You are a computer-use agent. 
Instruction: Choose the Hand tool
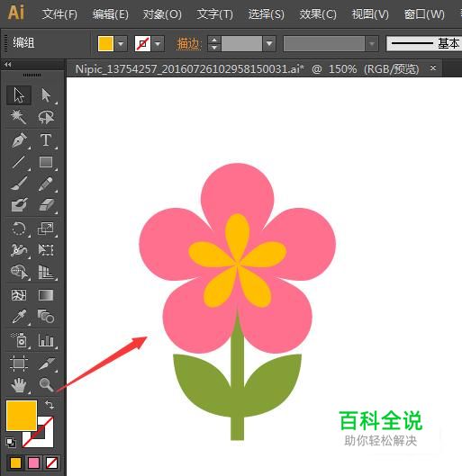19,385
